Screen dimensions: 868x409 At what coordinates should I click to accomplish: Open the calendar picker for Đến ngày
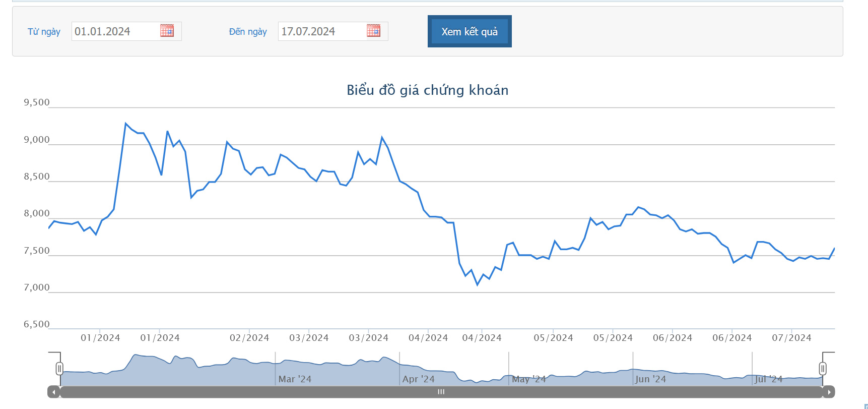pos(373,31)
